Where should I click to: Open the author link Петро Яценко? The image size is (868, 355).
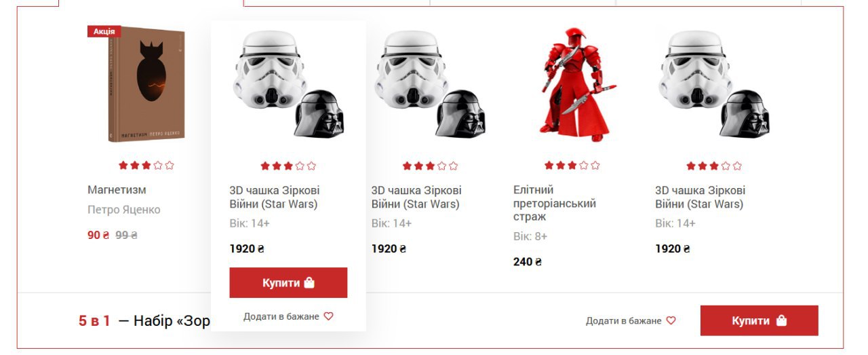click(124, 210)
